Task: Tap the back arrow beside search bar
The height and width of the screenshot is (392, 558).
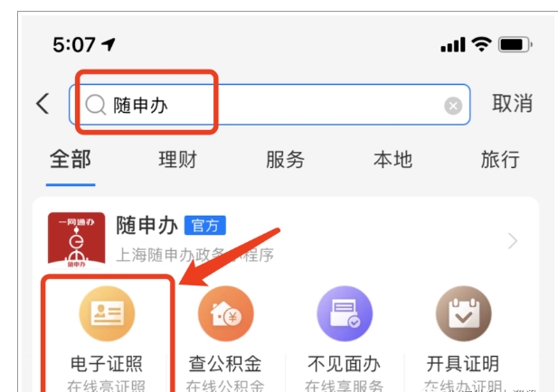Action: [43, 104]
